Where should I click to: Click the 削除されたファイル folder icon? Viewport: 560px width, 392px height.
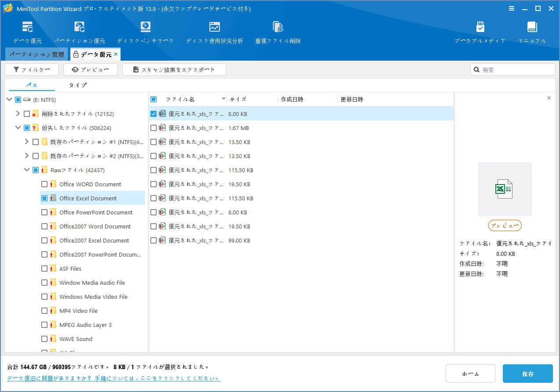[x=36, y=114]
